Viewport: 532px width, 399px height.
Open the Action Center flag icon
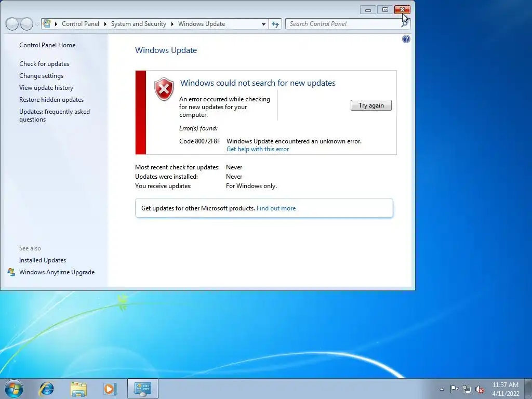454,389
